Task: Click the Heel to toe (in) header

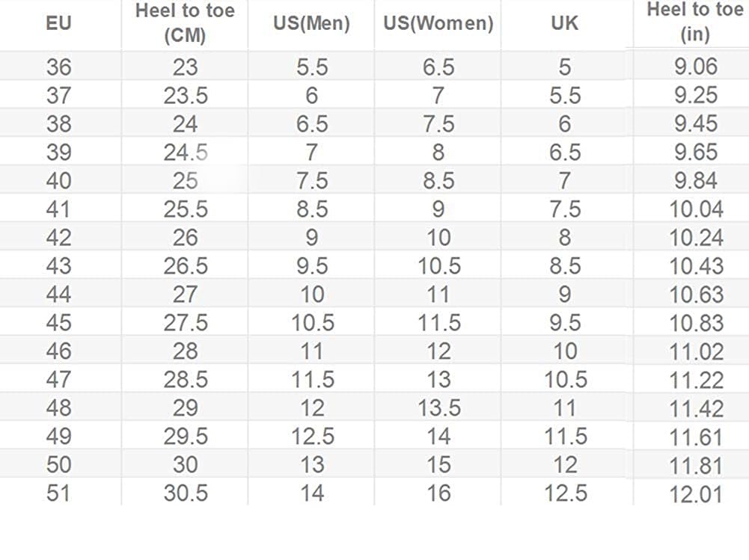Action: tap(695, 22)
